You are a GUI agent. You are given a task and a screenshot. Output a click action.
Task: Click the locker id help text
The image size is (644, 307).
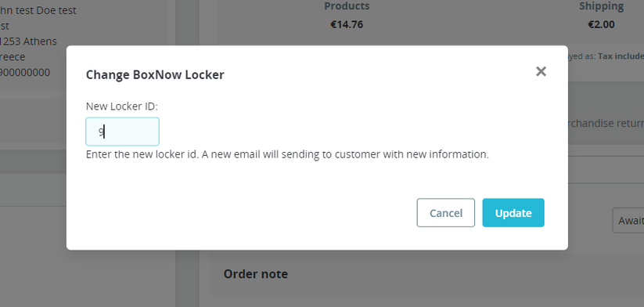[287, 154]
